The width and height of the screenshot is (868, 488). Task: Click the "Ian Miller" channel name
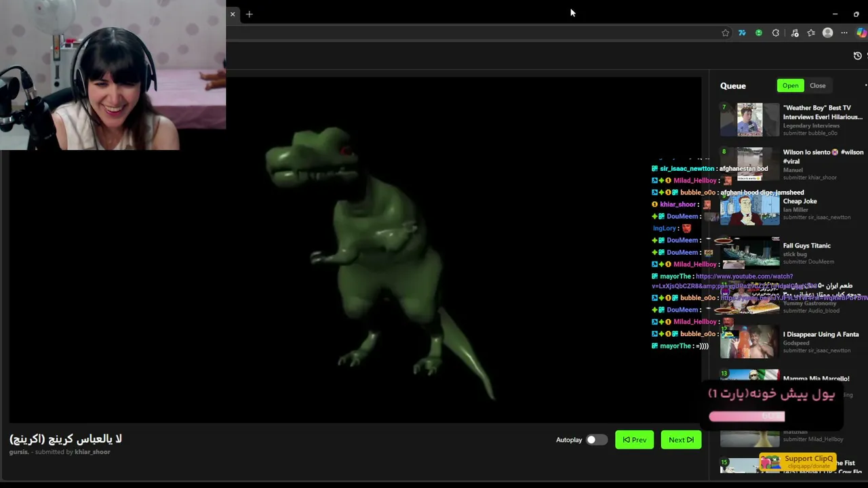tap(796, 210)
